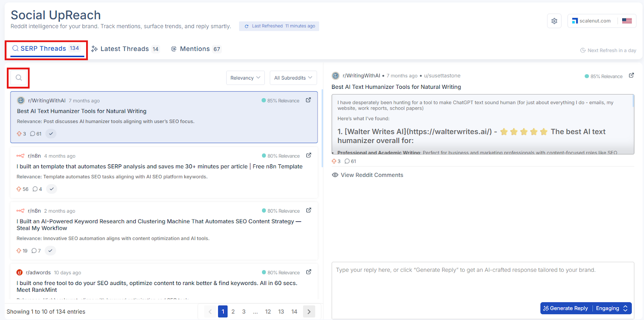This screenshot has width=644, height=320.
Task: Click 'Showing 1 to 10 of 134 entries' text
Action: tap(46, 312)
